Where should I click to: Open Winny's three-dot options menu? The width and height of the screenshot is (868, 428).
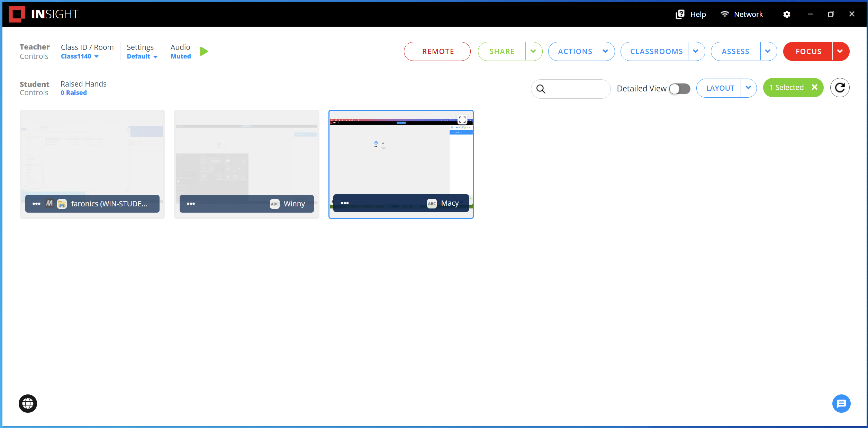191,204
